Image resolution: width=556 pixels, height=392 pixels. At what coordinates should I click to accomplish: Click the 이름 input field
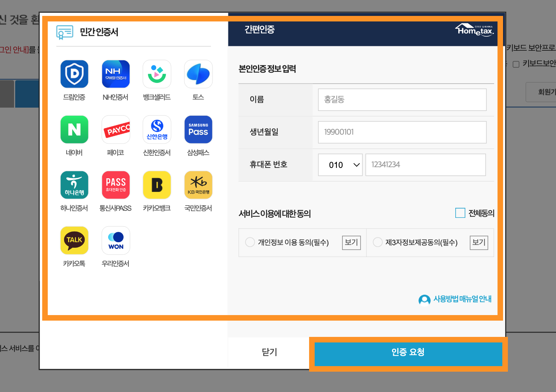point(402,99)
